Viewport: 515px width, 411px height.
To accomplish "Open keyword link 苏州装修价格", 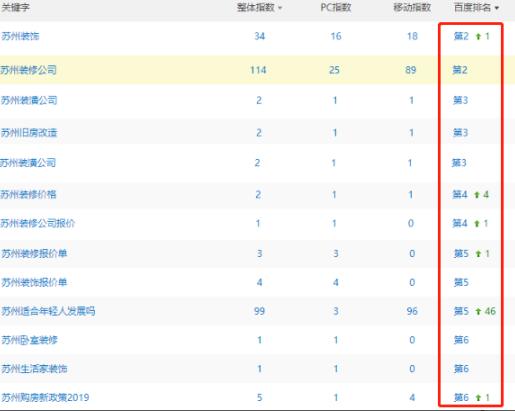I will 28,194.
